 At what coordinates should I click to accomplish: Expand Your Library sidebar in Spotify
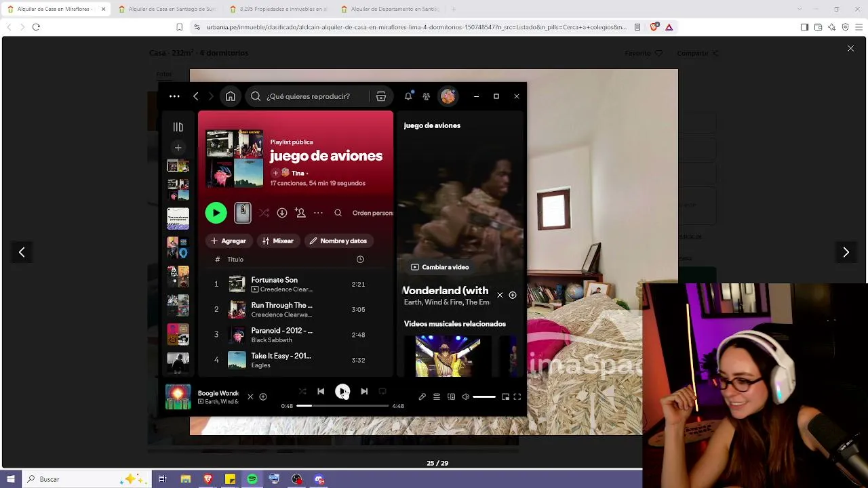[x=178, y=127]
